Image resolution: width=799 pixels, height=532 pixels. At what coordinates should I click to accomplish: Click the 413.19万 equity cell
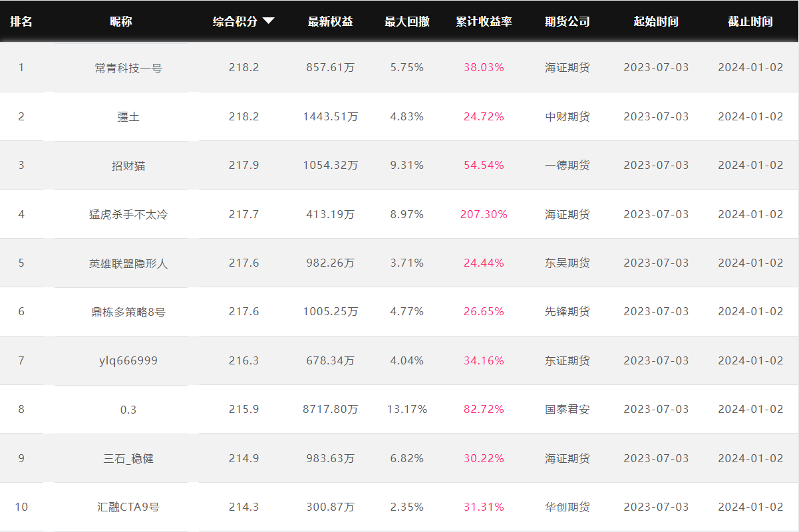(x=331, y=214)
